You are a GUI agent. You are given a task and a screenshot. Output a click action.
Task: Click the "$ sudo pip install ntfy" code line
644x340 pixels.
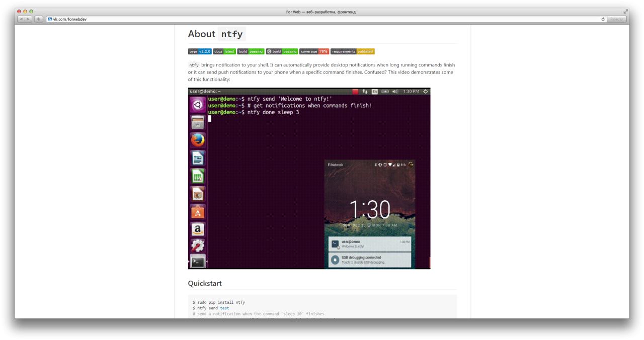pyautogui.click(x=219, y=303)
